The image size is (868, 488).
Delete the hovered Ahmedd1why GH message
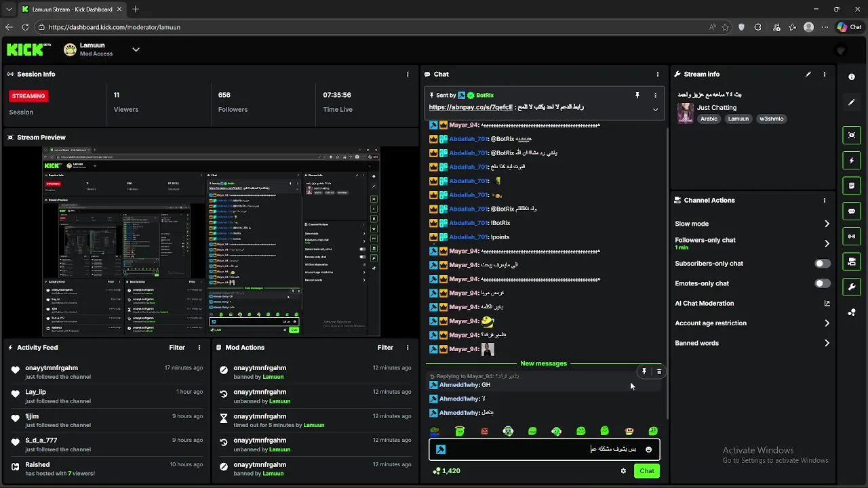658,371
